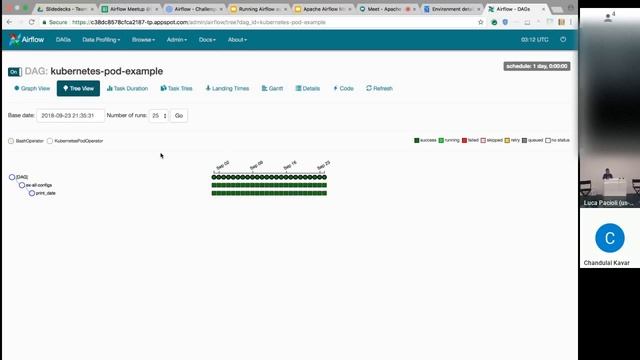Viewport: 640px width, 360px height.
Task: Click the Secure padlock in the address bar
Action: click(44, 22)
